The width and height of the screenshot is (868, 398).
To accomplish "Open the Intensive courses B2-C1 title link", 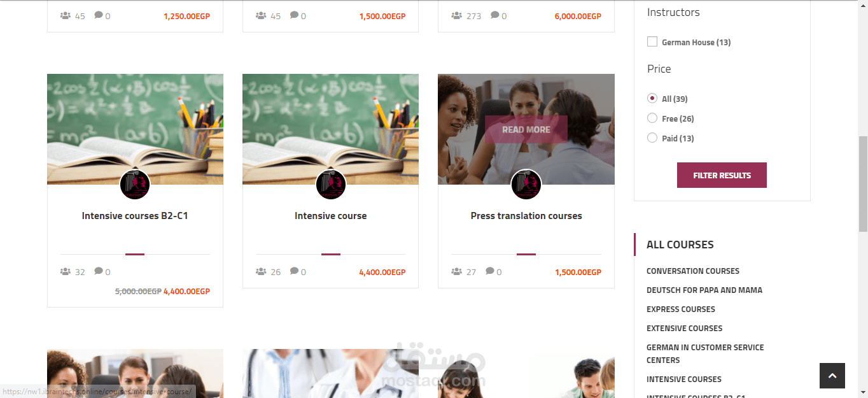I will [x=135, y=216].
